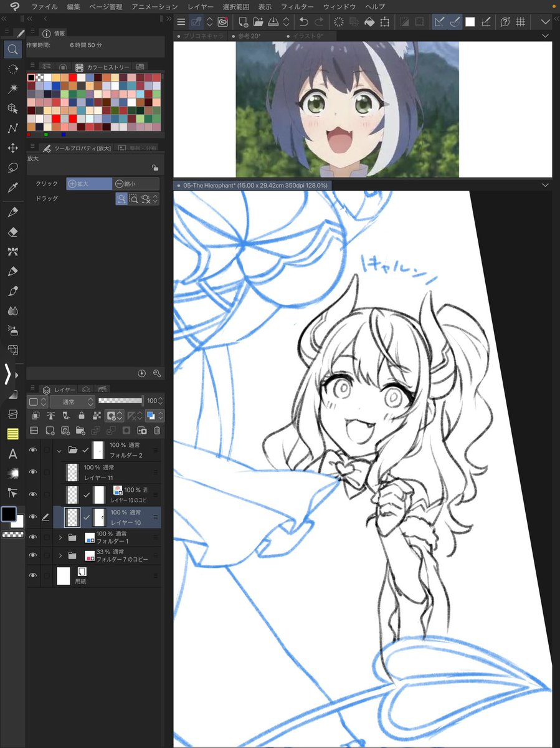Click Redo in command bar
The height and width of the screenshot is (748, 560).
(x=319, y=22)
